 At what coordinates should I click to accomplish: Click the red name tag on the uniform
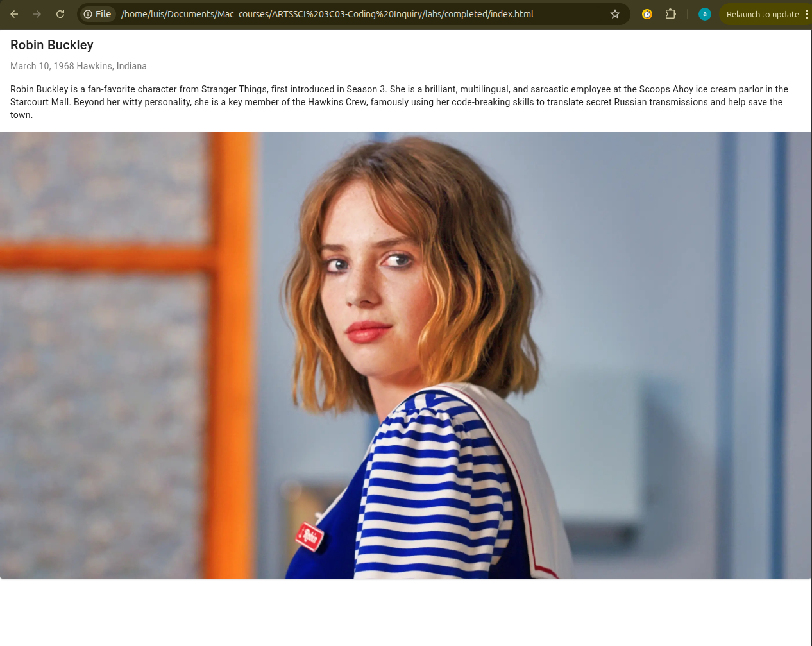click(310, 536)
